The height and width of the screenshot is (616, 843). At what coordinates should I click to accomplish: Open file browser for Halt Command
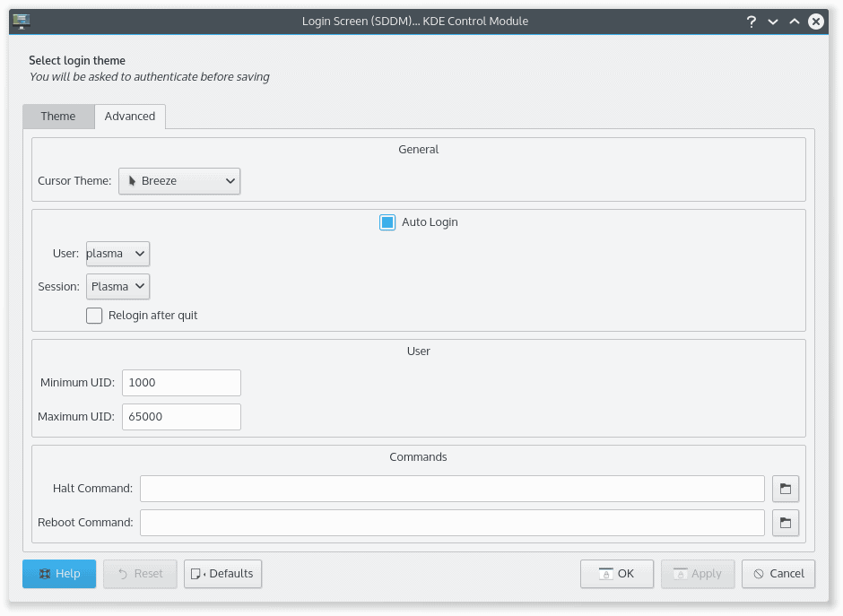pyautogui.click(x=786, y=489)
